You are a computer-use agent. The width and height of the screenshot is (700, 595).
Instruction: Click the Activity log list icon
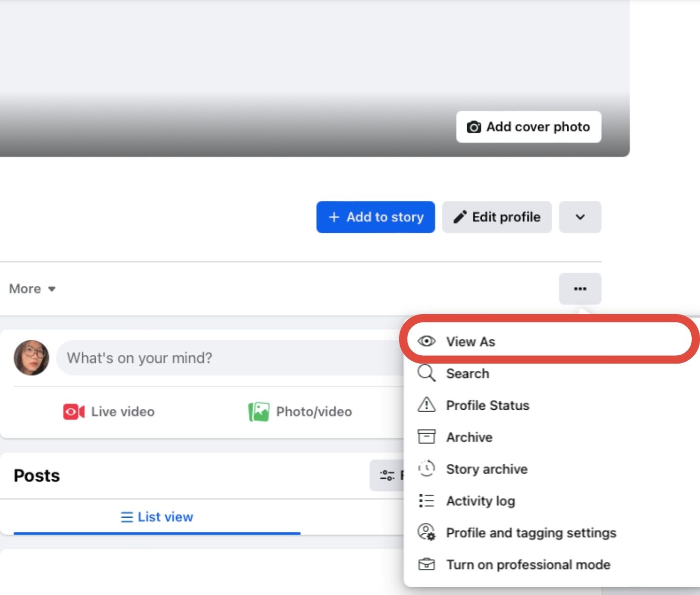coord(427,500)
